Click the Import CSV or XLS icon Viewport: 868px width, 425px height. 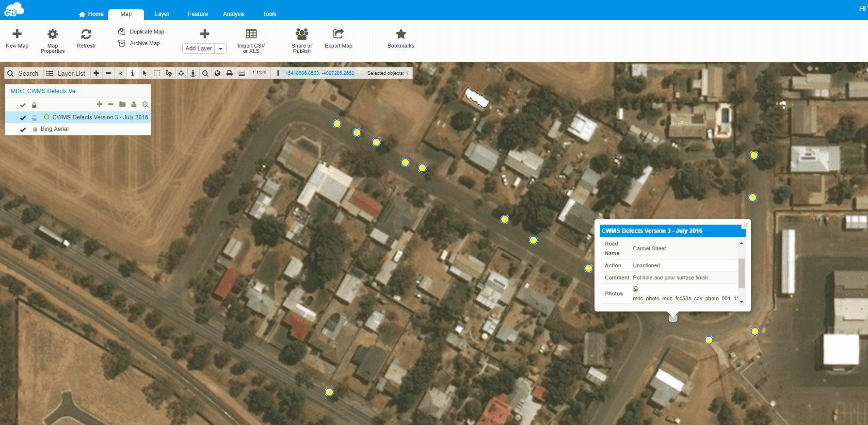tap(251, 34)
